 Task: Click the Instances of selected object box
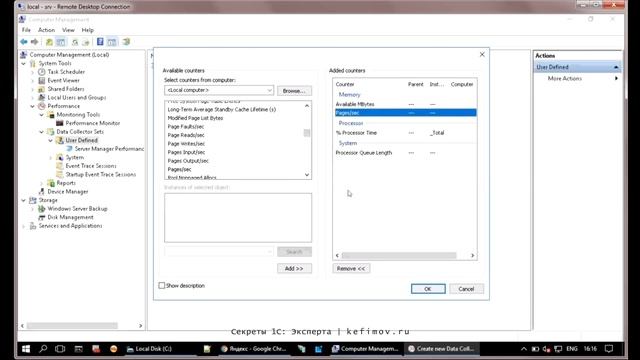pos(238,218)
